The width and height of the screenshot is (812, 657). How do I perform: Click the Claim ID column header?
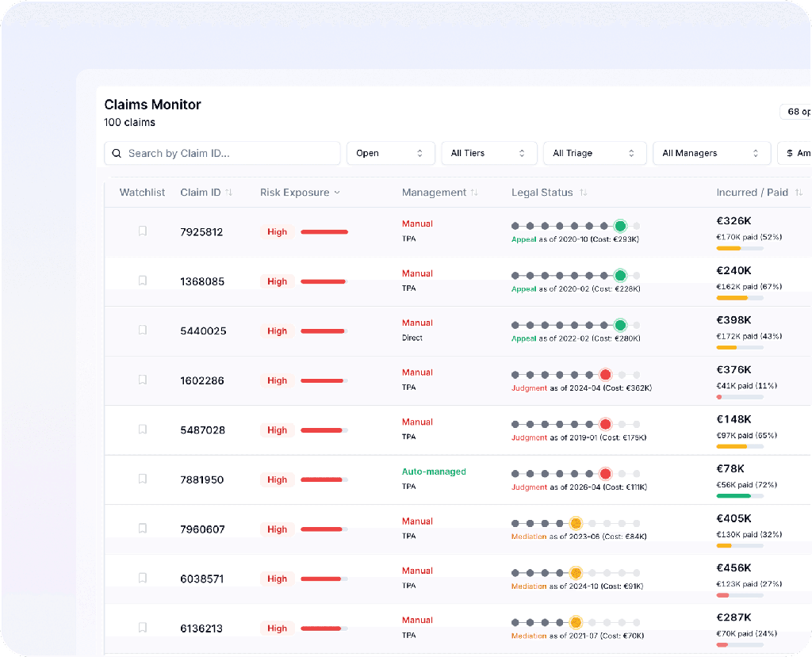pyautogui.click(x=201, y=193)
